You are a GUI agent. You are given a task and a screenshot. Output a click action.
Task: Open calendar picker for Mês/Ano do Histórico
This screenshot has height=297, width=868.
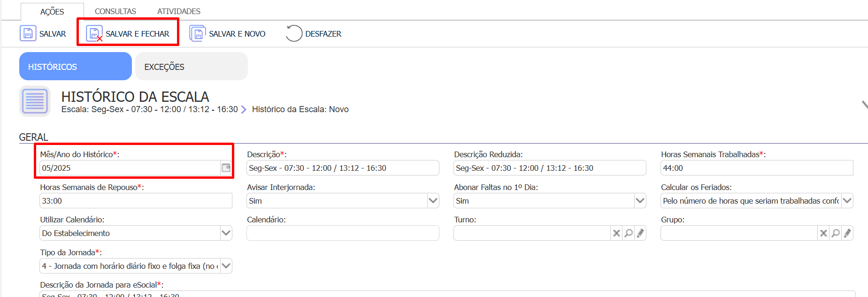[x=226, y=168]
